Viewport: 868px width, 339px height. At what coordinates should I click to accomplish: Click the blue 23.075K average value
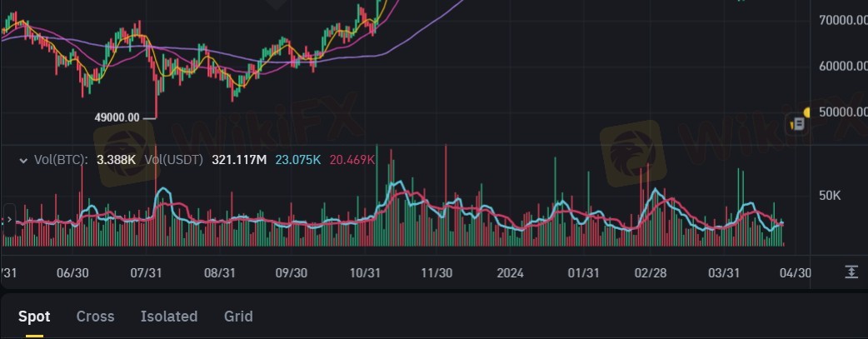tap(298, 160)
